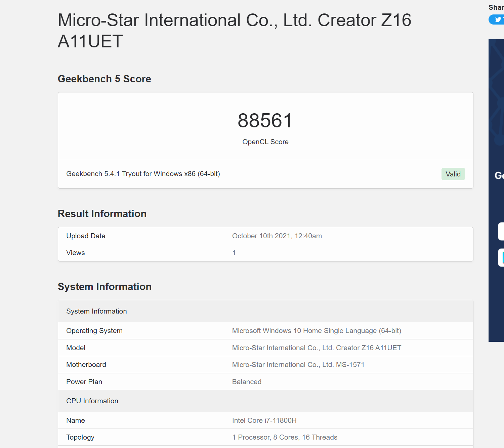Click Geekbench 5.4.1 Tryout version text
504x448 pixels.
point(143,174)
